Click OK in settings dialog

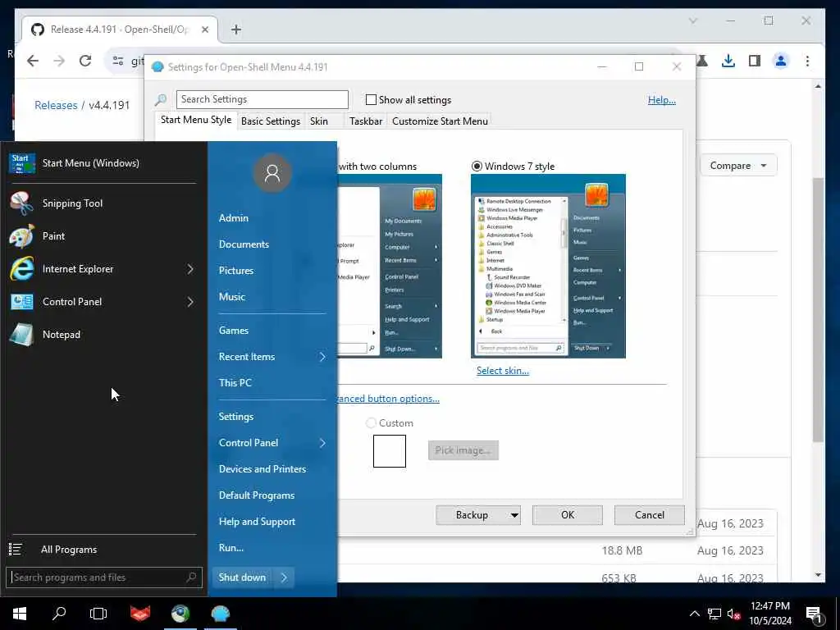[568, 515]
